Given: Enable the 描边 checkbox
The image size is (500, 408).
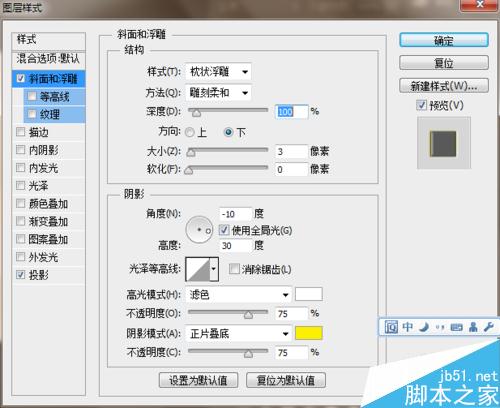Looking at the screenshot, I should [x=21, y=132].
